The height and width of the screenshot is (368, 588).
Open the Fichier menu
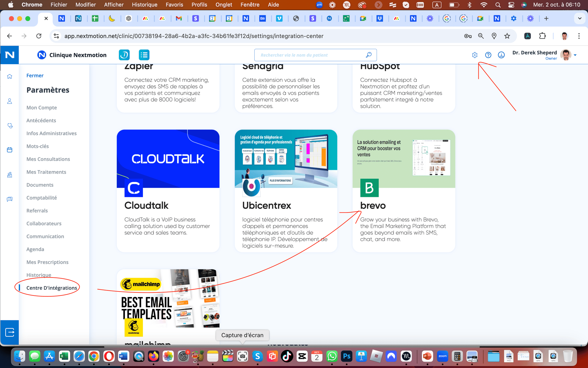(x=59, y=5)
